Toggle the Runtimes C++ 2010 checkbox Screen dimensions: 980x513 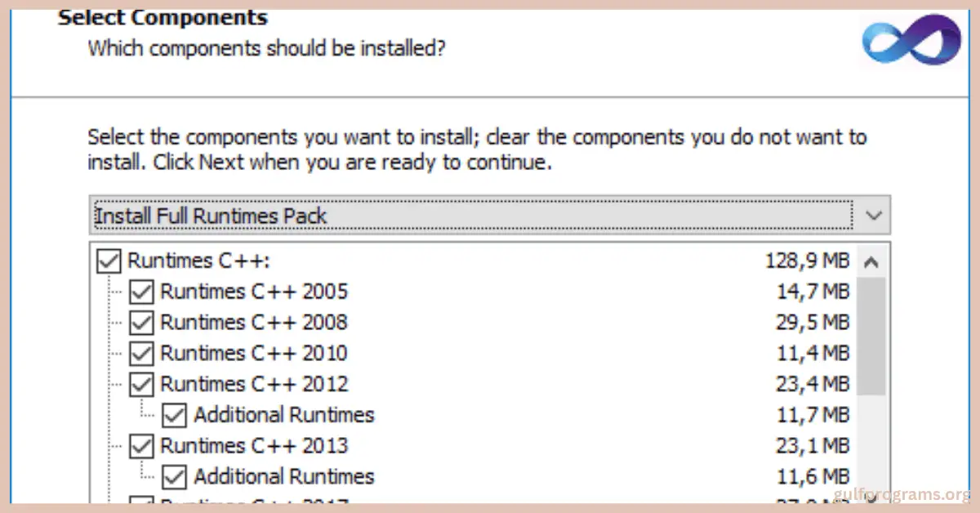(142, 353)
